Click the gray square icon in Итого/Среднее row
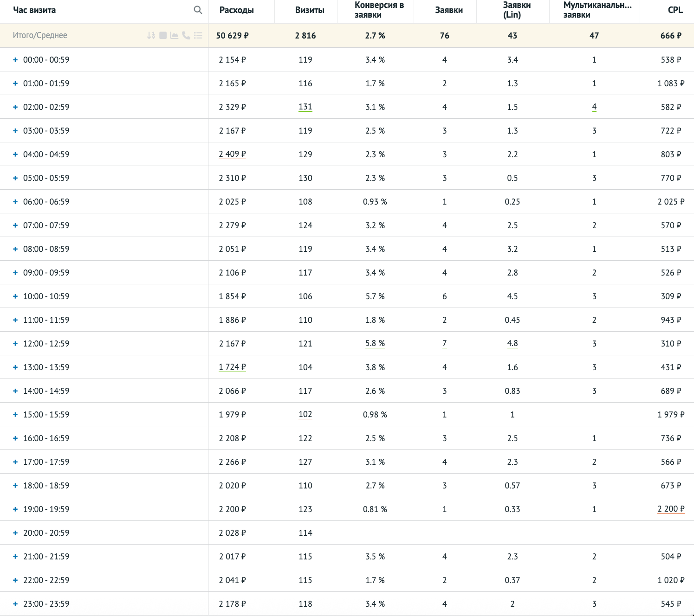This screenshot has height=616, width=694. click(163, 35)
